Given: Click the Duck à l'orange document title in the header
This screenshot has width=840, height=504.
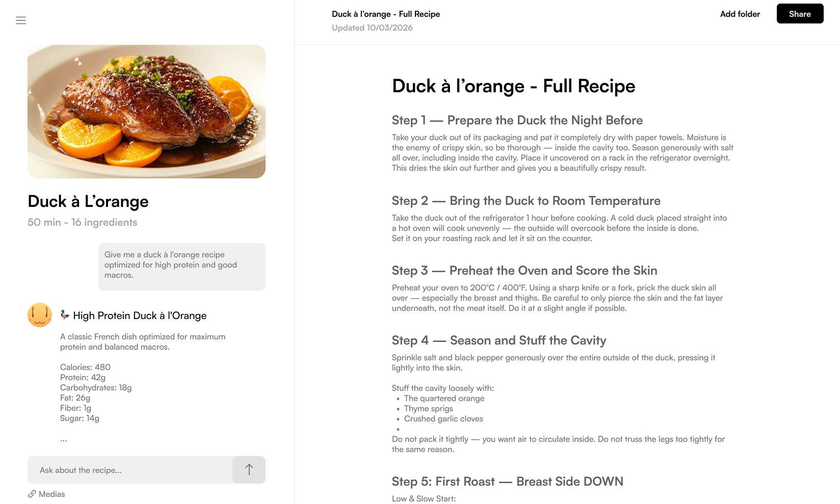Looking at the screenshot, I should 386,14.
